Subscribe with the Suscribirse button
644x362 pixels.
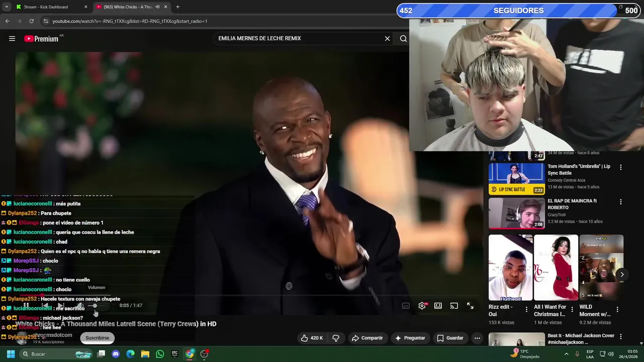tap(97, 338)
